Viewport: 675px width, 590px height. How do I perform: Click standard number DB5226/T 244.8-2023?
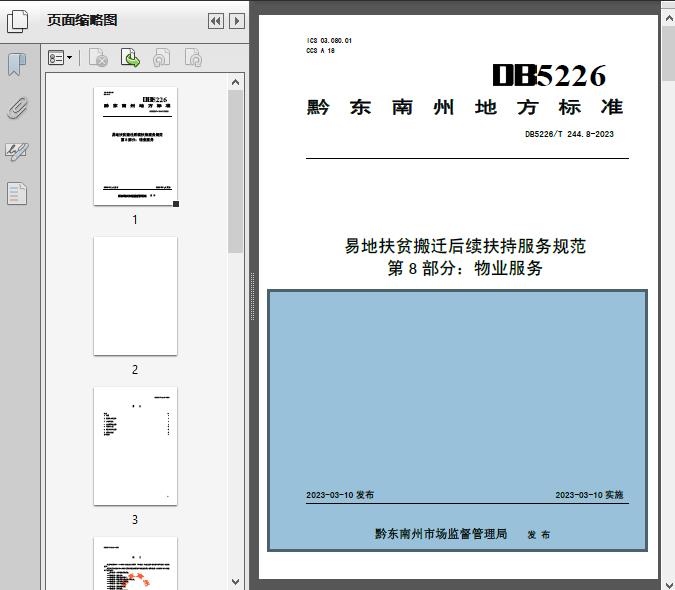click(569, 134)
